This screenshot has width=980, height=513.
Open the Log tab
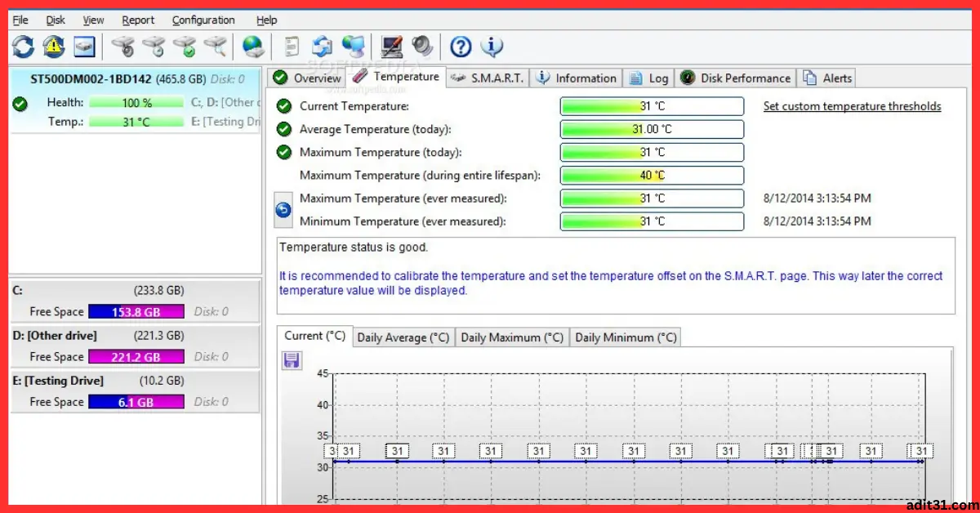648,78
